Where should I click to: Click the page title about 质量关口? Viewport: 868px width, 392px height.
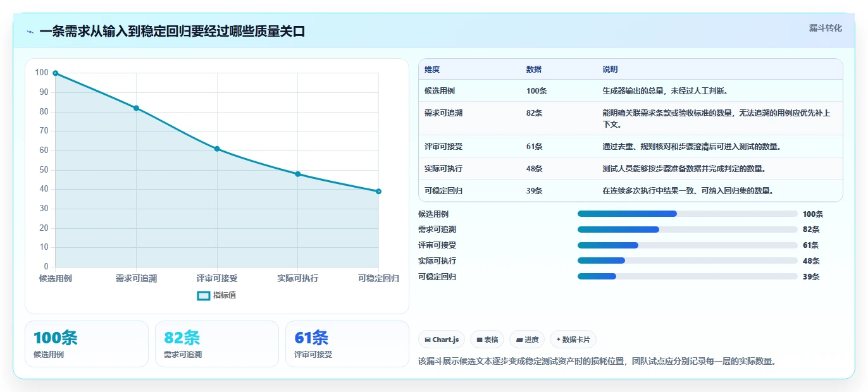[172, 32]
